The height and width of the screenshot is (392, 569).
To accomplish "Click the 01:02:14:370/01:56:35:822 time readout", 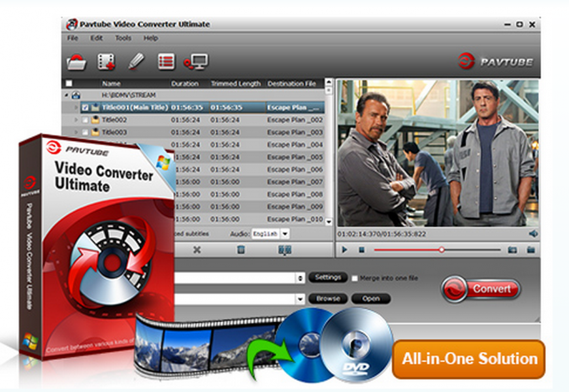I will coord(382,234).
